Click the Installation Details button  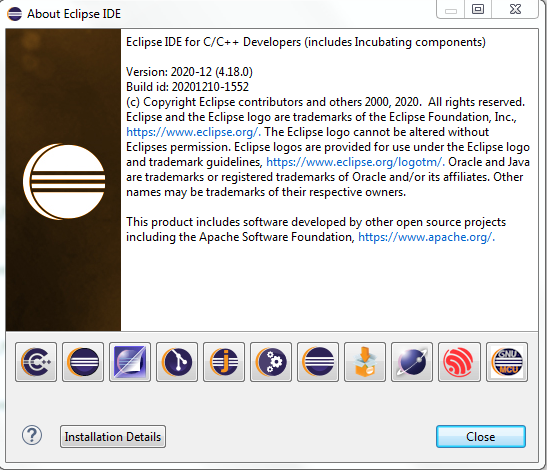(113, 437)
